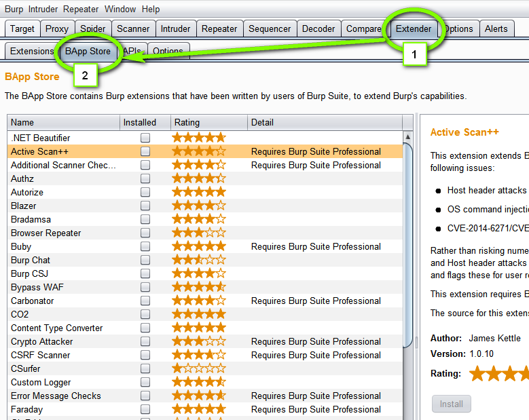Toggle Installed checkbox for Browser Repeater
The height and width of the screenshot is (420, 529).
tap(145, 233)
